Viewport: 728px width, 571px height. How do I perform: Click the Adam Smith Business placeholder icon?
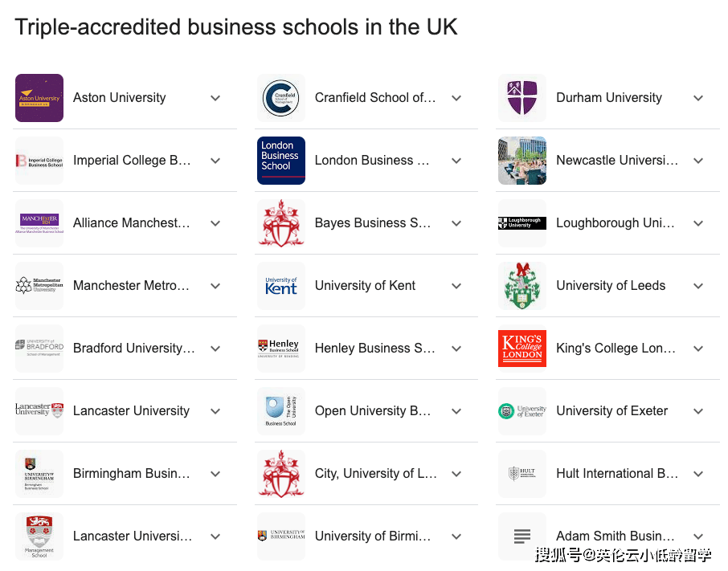[x=522, y=536]
